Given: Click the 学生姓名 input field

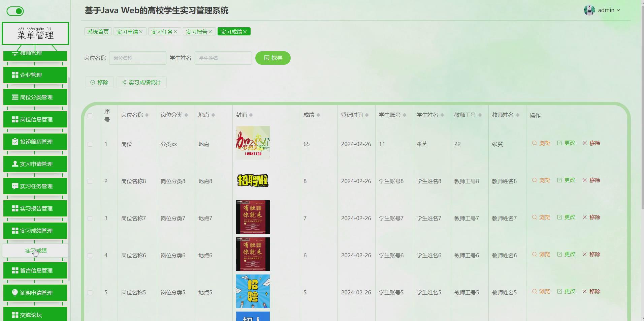Looking at the screenshot, I should tap(223, 58).
